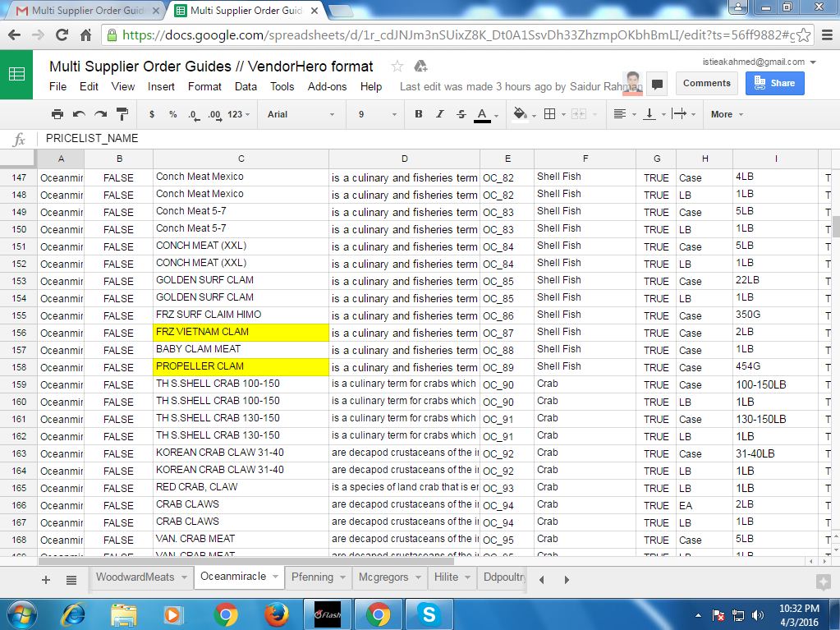Select the paint format tool

tap(122, 114)
